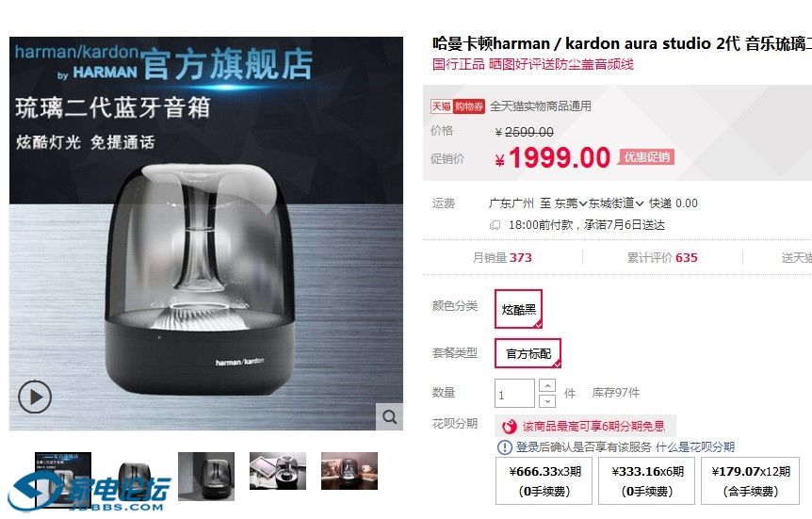Choose the ¥333.16x6期 installment plan
Image resolution: width=812 pixels, height=519 pixels.
click(647, 480)
